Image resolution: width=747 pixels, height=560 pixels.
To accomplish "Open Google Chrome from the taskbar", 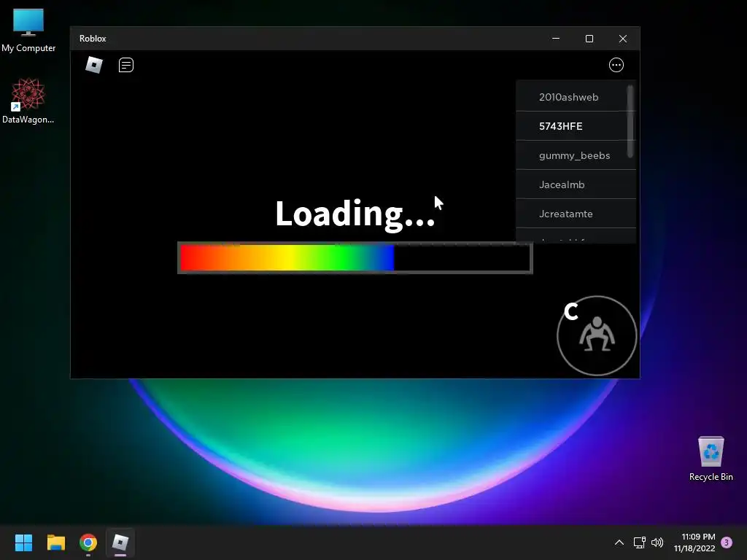I will pyautogui.click(x=88, y=542).
